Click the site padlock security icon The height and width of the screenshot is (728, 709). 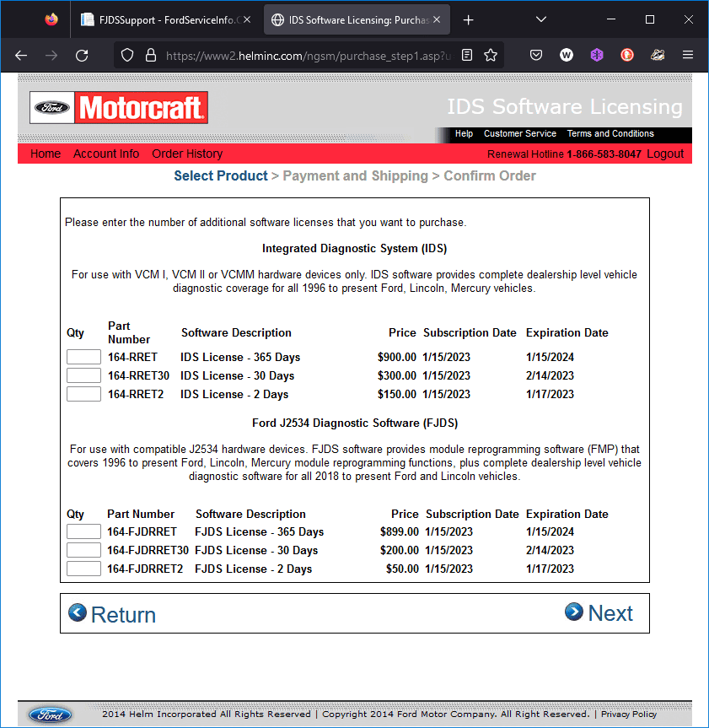151,55
